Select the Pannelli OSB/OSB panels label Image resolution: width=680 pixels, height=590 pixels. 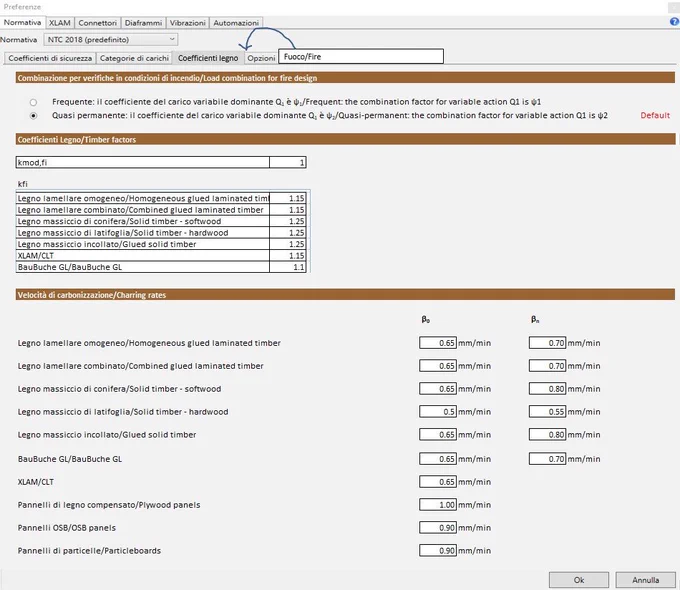[67, 528]
